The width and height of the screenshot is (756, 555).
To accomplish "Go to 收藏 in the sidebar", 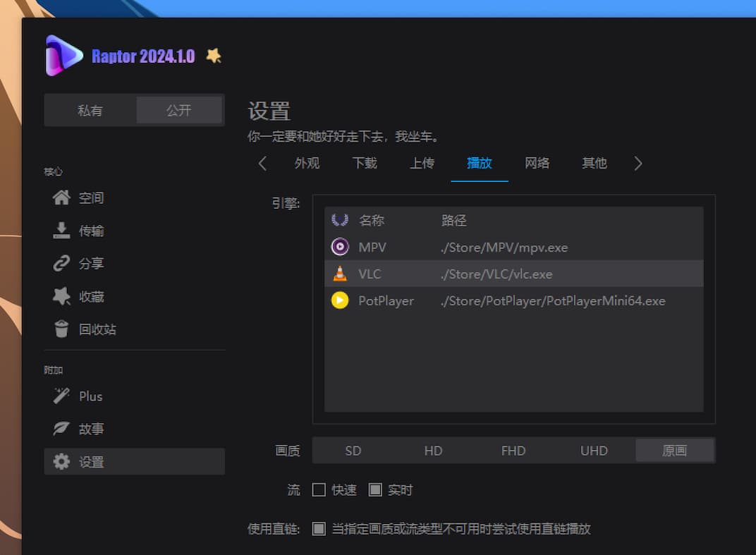I will (134, 297).
